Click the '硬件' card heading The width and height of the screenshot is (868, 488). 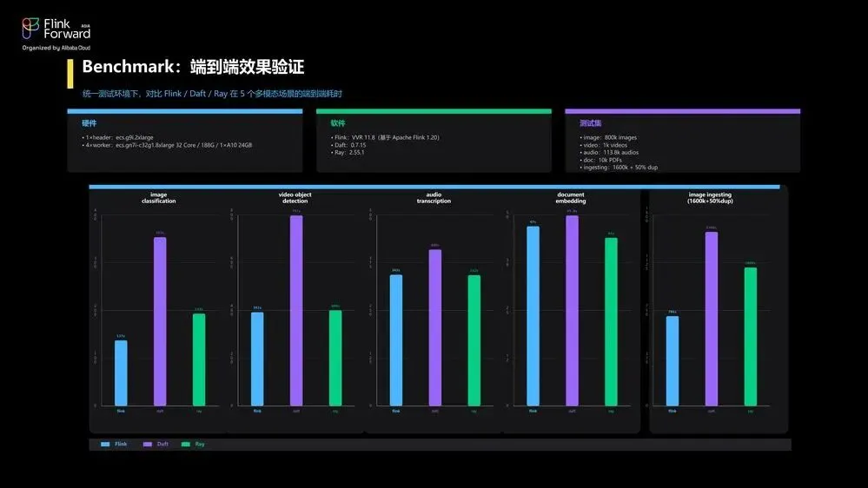coord(89,123)
